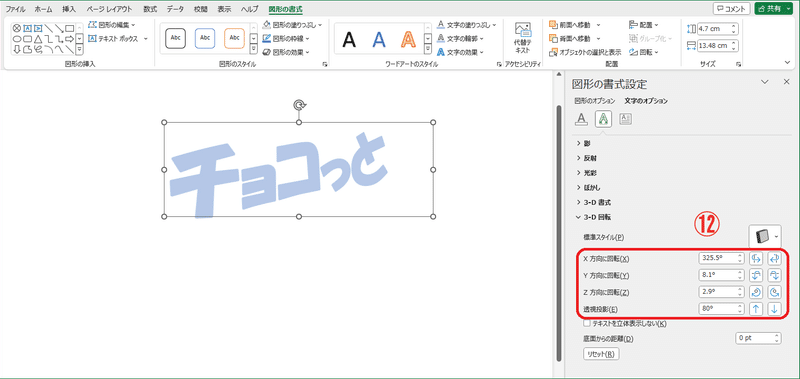Select the black outline Abc shape style
The image size is (800, 379).
(176, 38)
